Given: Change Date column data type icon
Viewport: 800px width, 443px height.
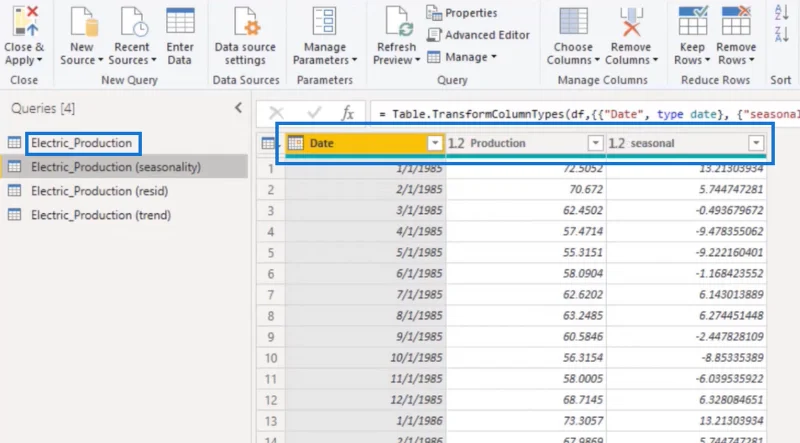Looking at the screenshot, I should [x=296, y=143].
